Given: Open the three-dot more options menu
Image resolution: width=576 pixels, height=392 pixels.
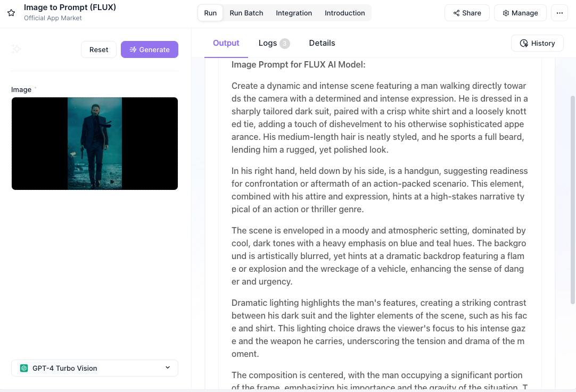Looking at the screenshot, I should (x=559, y=13).
